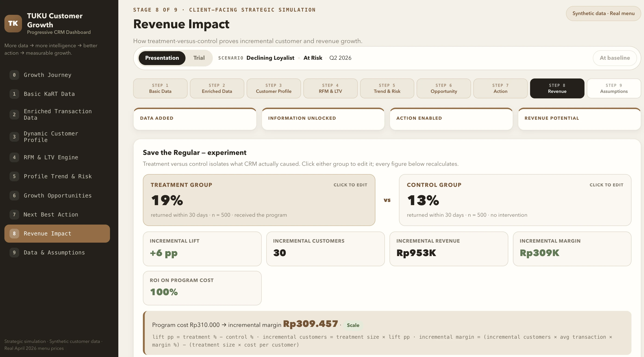Select the Declining Loyalist scenario label
Image resolution: width=644 pixels, height=357 pixels.
click(x=270, y=58)
